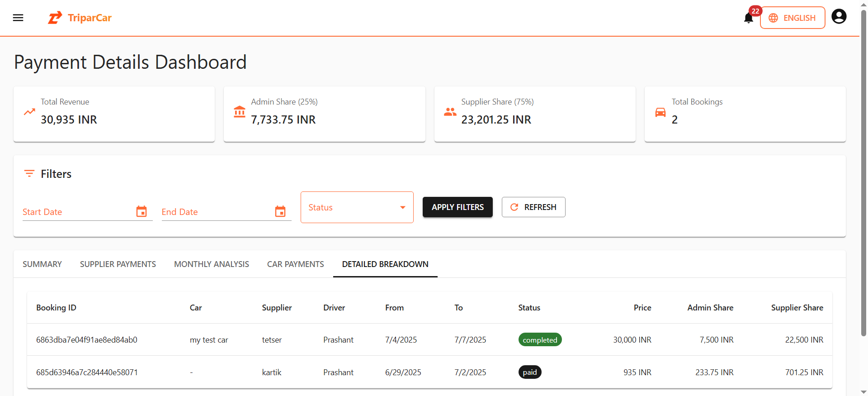Click the 7/2/2025 to date cell

470,372
